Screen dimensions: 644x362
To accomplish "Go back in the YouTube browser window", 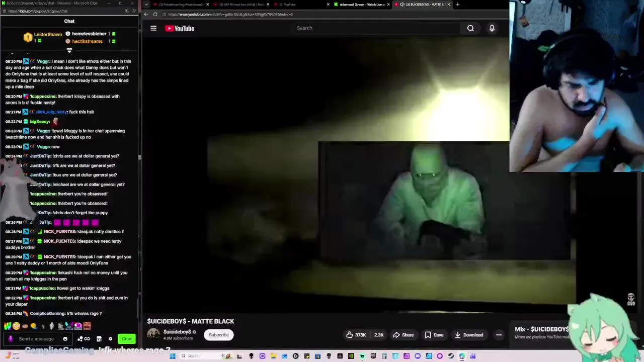I will coord(146,14).
